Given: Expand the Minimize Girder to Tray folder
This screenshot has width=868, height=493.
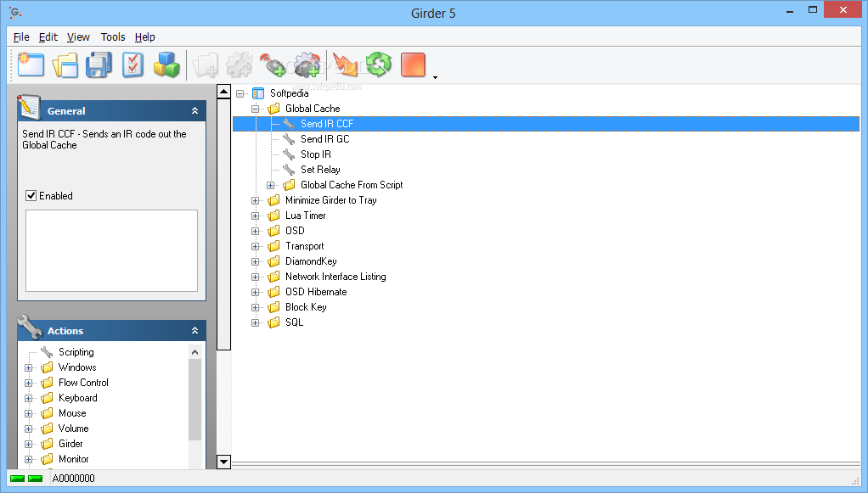Looking at the screenshot, I should (x=255, y=201).
